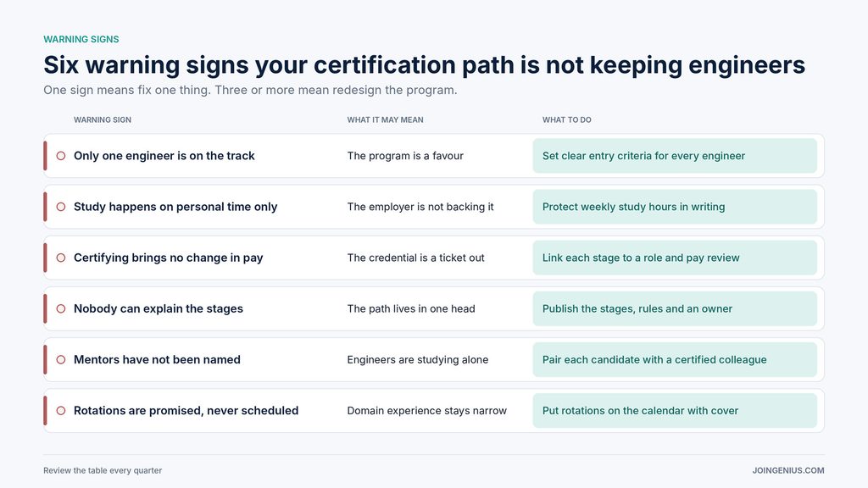Select "Study happens on personal time only"
868x488 pixels.
click(x=175, y=207)
